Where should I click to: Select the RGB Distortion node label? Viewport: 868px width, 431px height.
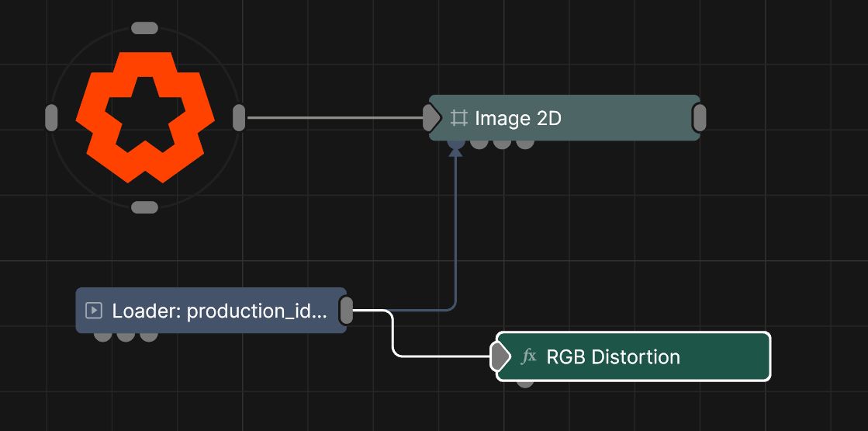(613, 356)
